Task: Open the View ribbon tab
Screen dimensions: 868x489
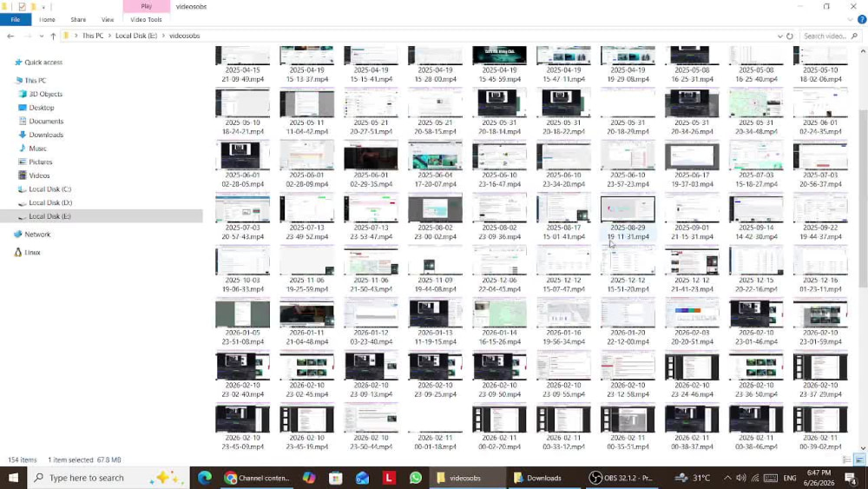Action: click(x=108, y=19)
